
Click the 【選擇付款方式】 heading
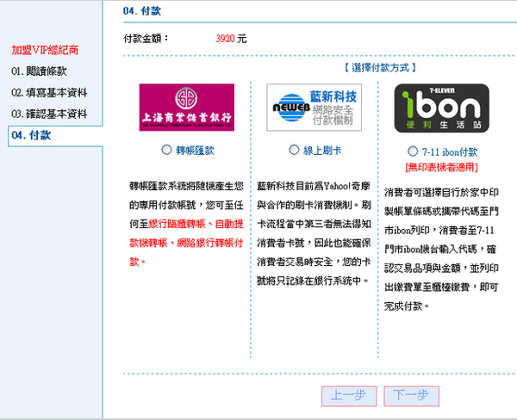(380, 68)
